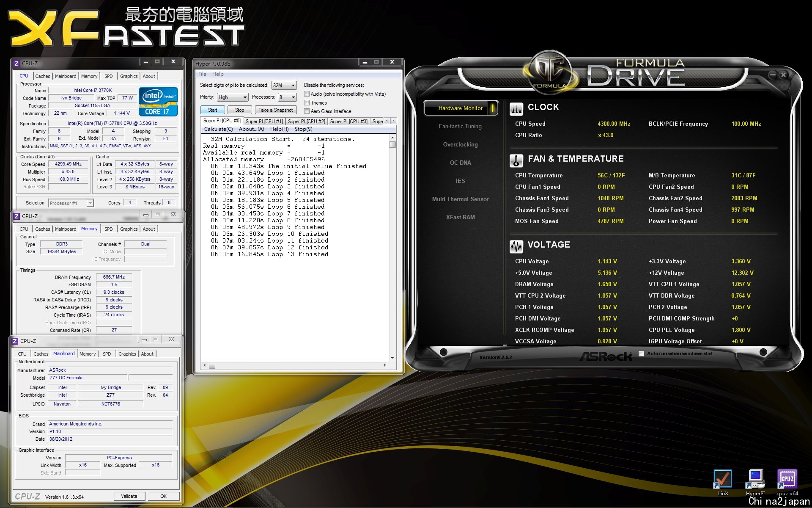Open the Help menu in Hyper PI
812x508 pixels.
pos(218,74)
